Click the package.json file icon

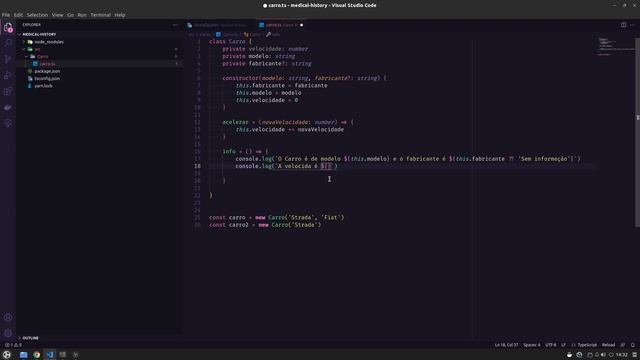pos(30,71)
